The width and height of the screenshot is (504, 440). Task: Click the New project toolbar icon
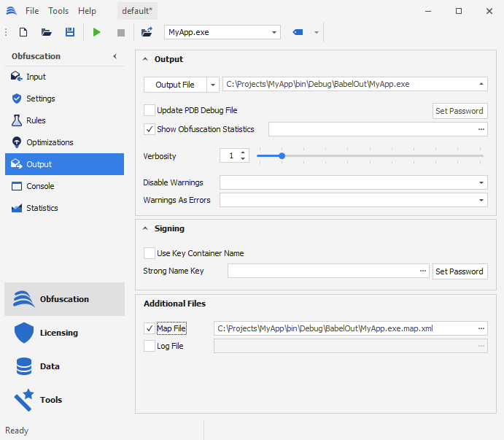tap(23, 32)
